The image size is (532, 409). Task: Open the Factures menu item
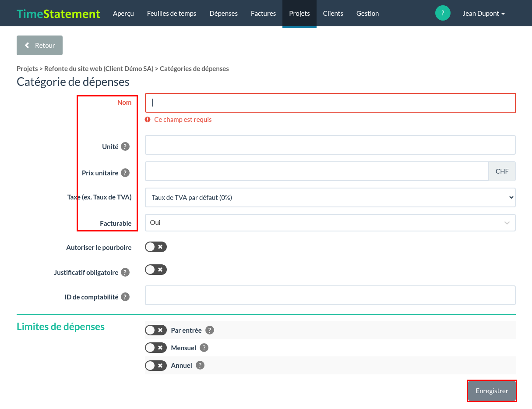pyautogui.click(x=264, y=14)
